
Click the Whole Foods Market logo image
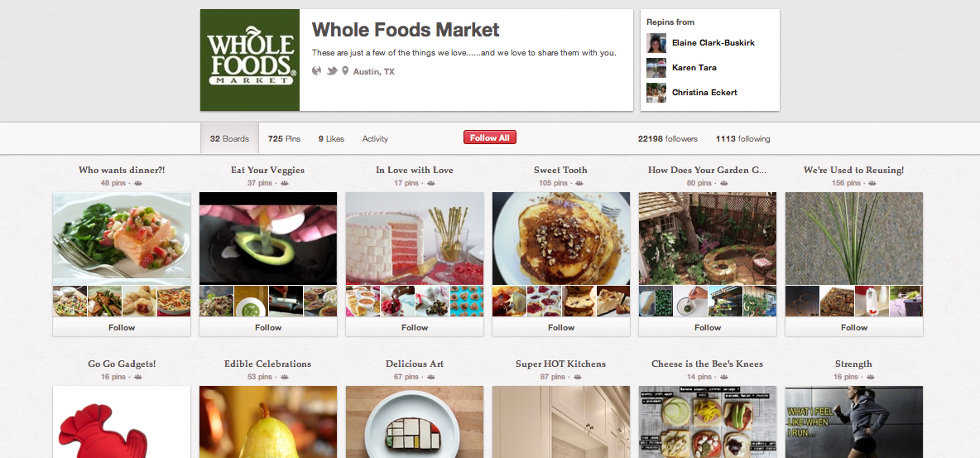250,60
